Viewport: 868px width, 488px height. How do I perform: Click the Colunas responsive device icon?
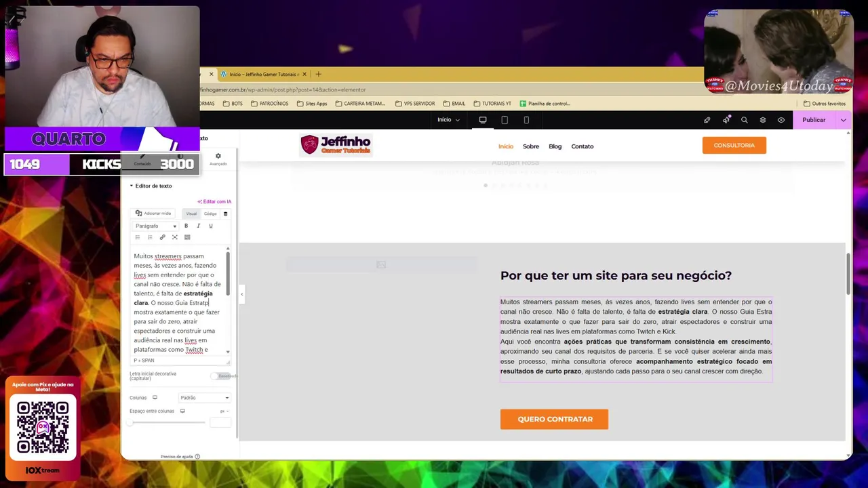pos(155,398)
